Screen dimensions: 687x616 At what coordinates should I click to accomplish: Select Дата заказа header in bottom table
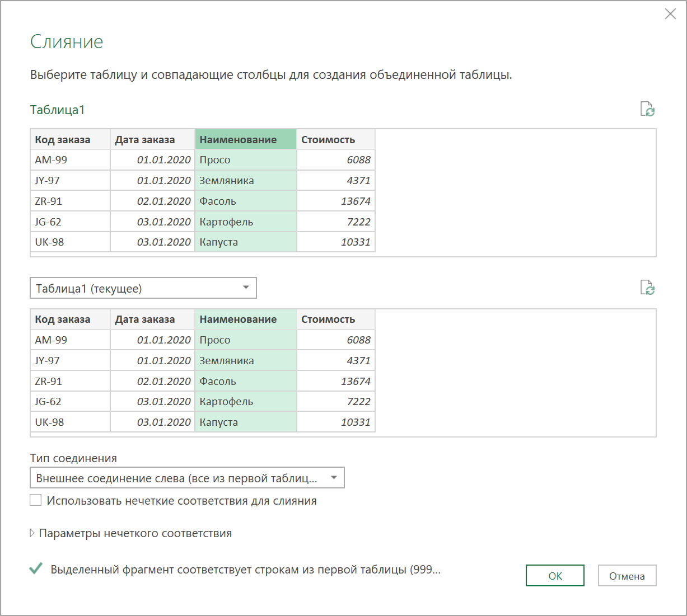pos(152,319)
